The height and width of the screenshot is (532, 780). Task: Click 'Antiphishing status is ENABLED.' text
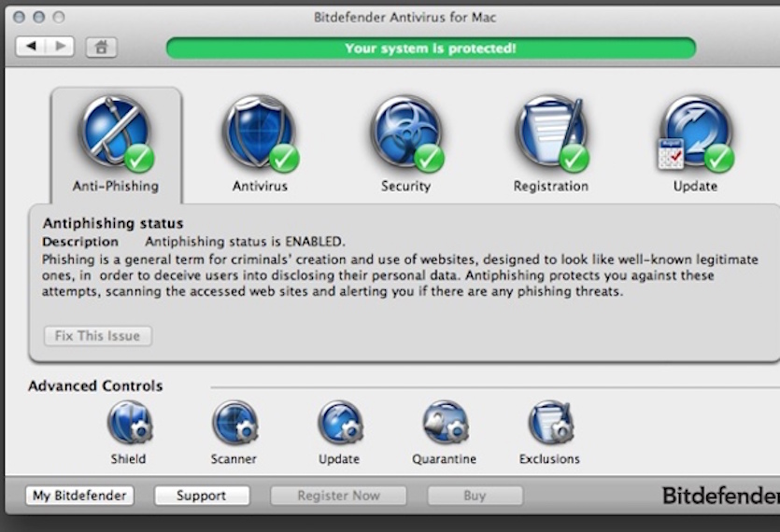(x=245, y=242)
